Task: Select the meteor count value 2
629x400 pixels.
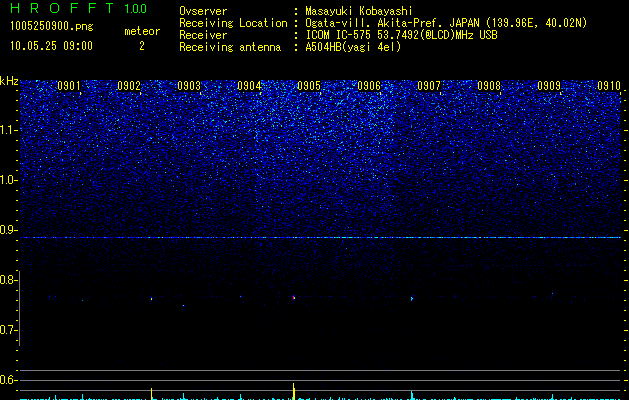Action: coord(142,46)
